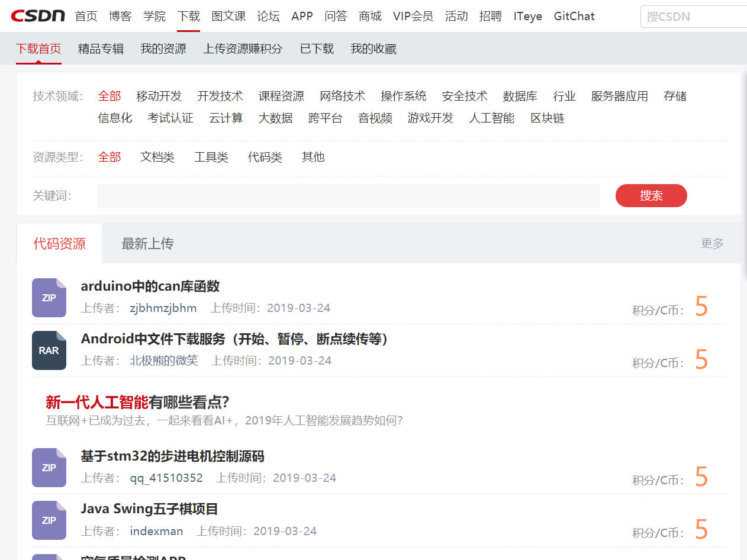Open the 下载 item in top navigation

tap(188, 17)
